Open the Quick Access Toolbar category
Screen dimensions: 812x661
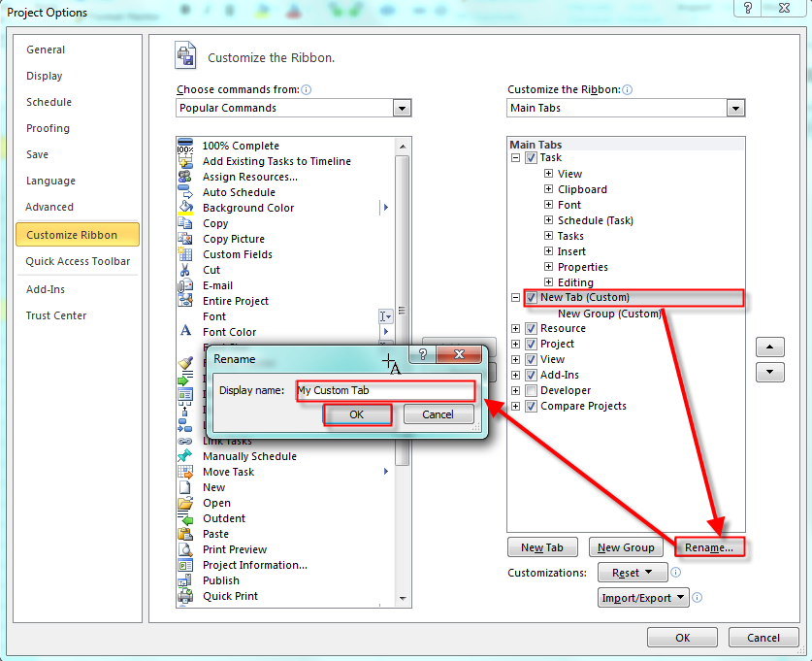(x=78, y=261)
